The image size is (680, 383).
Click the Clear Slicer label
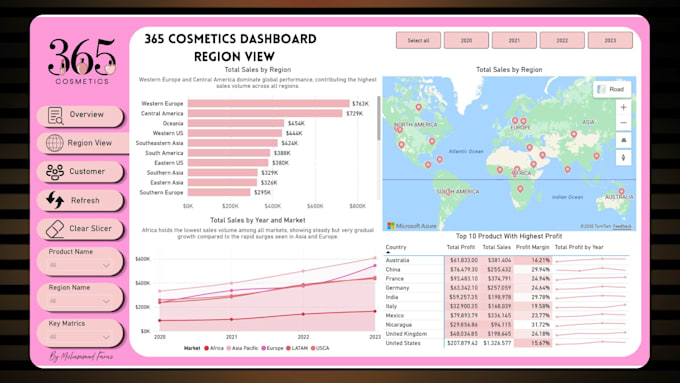[90, 229]
